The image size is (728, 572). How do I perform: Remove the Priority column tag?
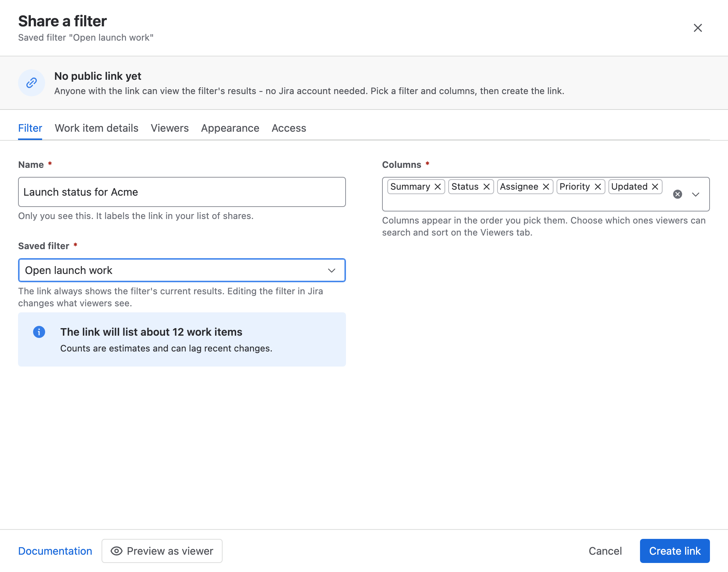pos(598,187)
